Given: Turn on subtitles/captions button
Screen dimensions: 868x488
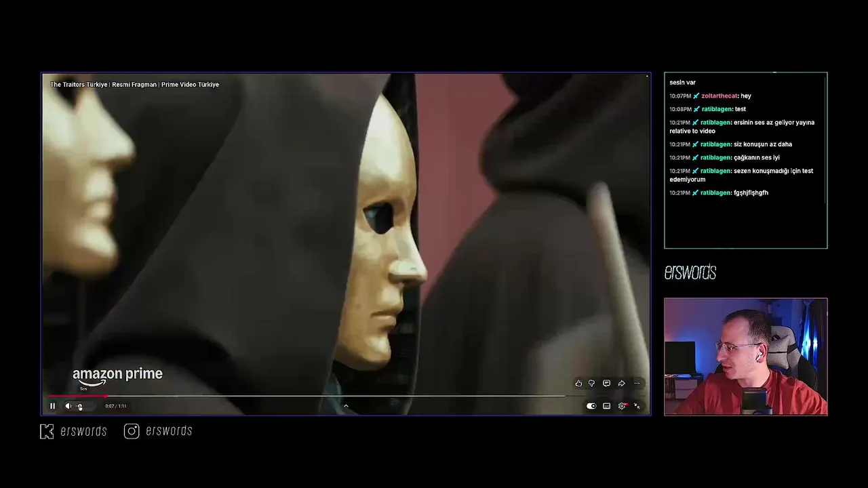Looking at the screenshot, I should pos(607,406).
